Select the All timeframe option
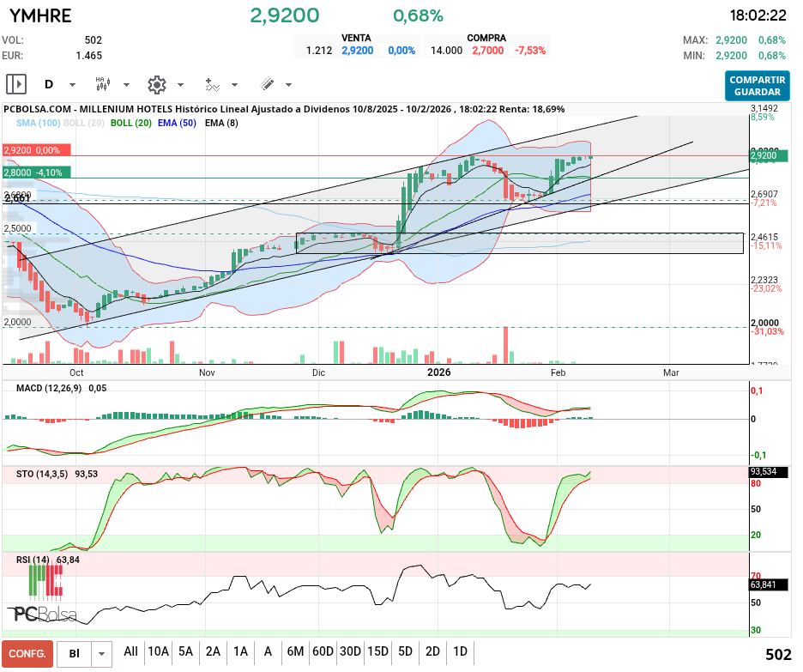The width and height of the screenshot is (803, 672). click(131, 652)
